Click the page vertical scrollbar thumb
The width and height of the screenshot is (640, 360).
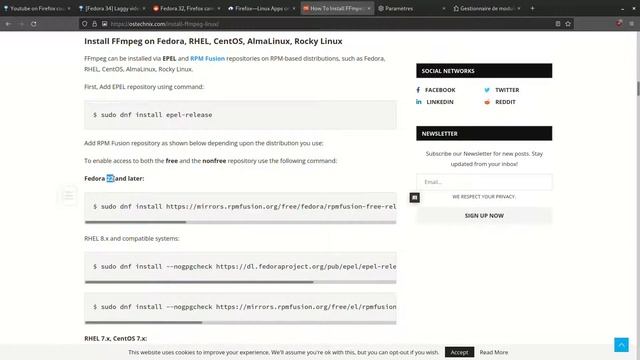(638, 89)
